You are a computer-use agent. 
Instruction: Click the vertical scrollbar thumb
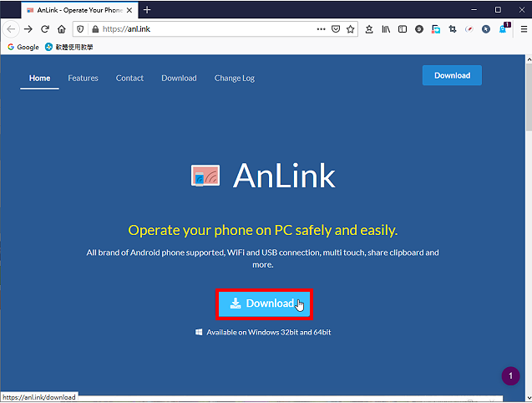click(529, 97)
